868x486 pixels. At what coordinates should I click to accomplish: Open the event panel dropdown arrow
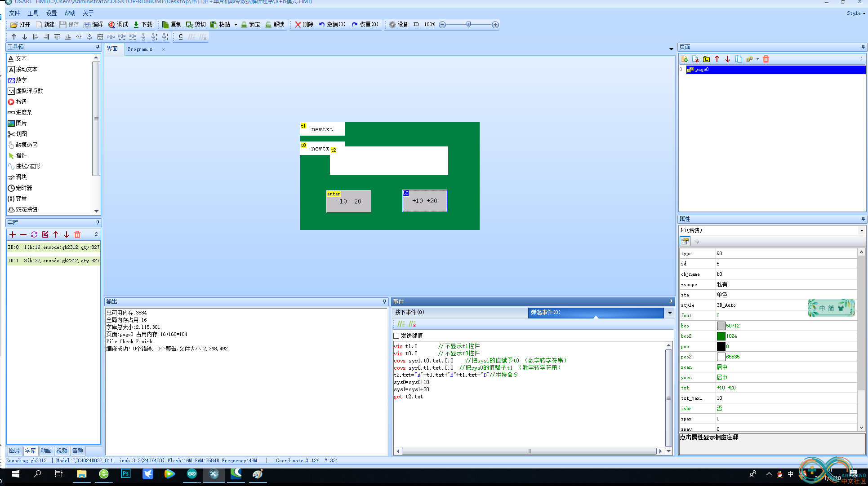tap(669, 313)
